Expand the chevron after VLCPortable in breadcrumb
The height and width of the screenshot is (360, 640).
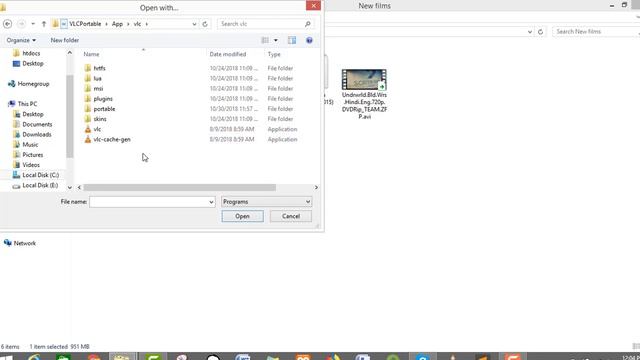tap(107, 24)
